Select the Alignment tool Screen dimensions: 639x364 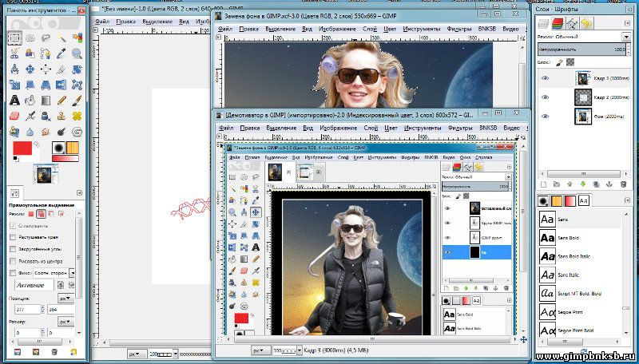tap(46, 69)
